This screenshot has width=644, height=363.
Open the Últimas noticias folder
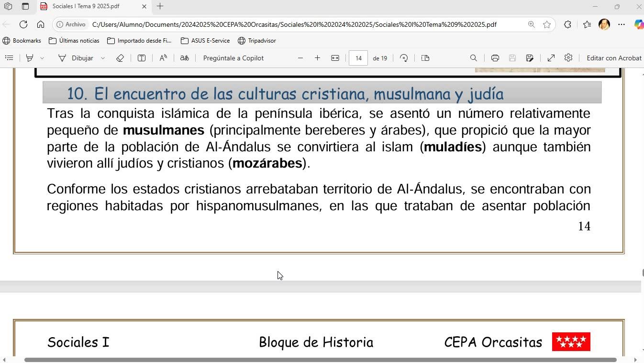point(74,41)
